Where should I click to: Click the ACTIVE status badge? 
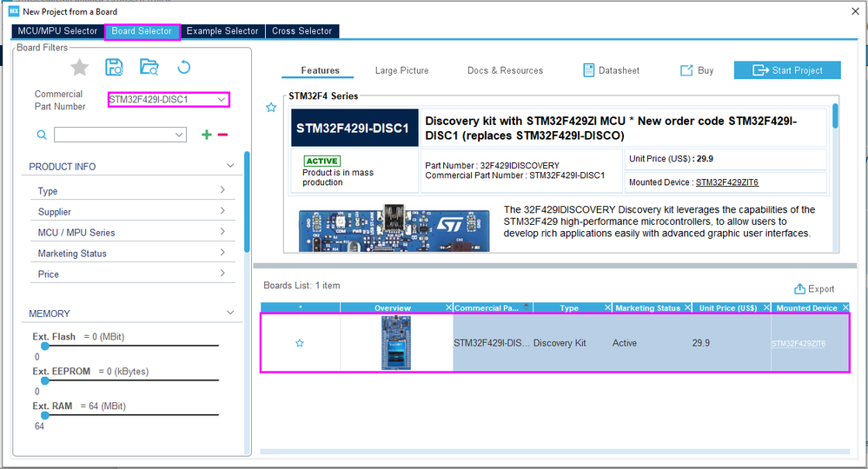coord(321,161)
